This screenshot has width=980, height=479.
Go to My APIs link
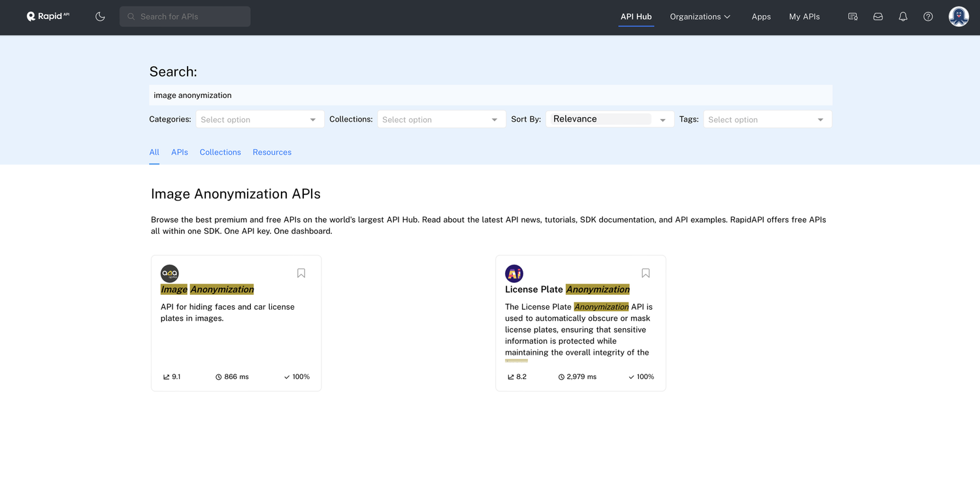point(804,16)
